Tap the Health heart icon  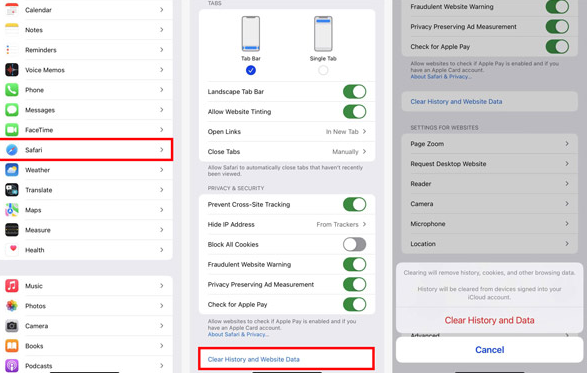point(12,250)
